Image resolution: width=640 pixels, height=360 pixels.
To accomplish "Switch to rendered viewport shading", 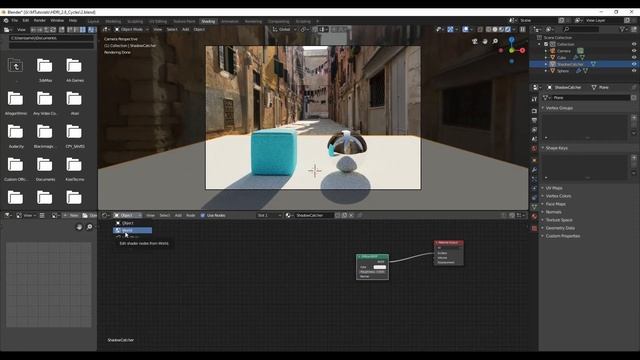I will pos(508,29).
